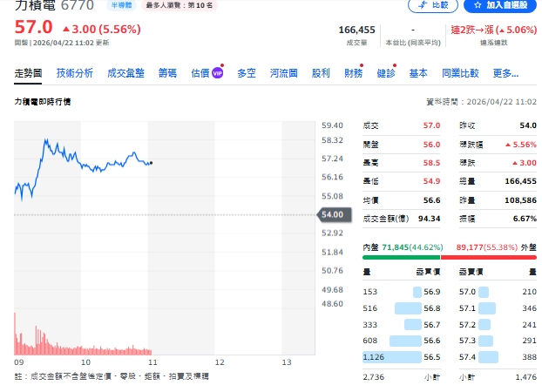Click the ask price 57.4 row
This screenshot has width=542, height=392.
pos(498,357)
